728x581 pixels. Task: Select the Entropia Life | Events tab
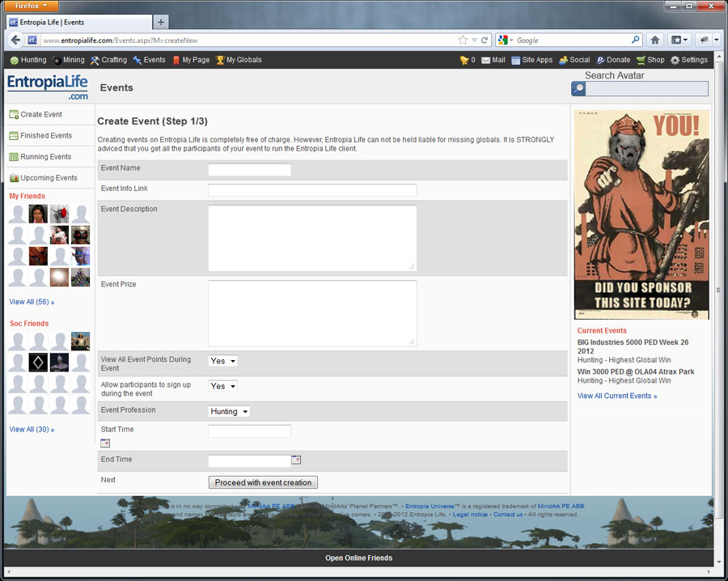pos(79,23)
